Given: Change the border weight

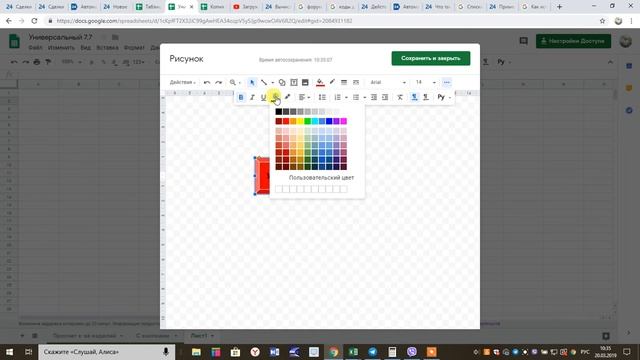Looking at the screenshot, I should [x=344, y=82].
